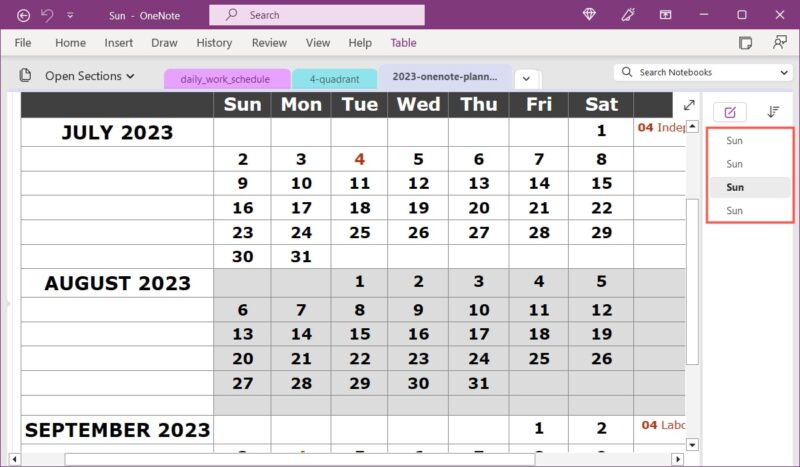Open the Help tab
Viewport: 800px width, 467px height.
coord(360,43)
